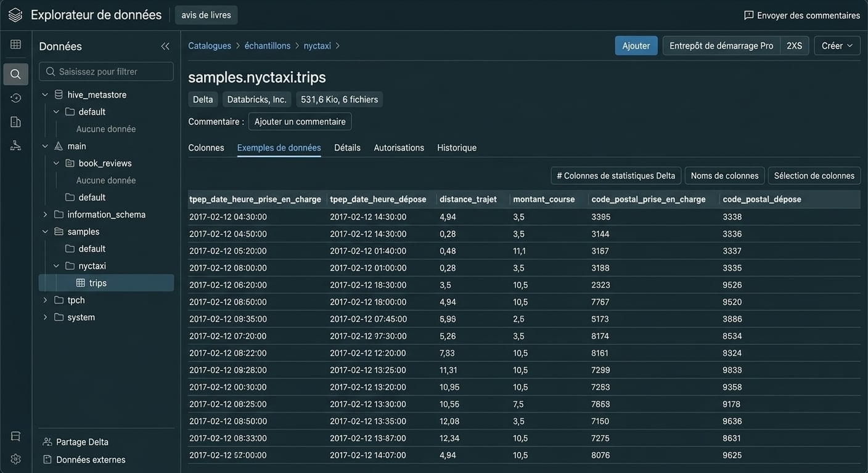This screenshot has width=868, height=473.
Task: Collapse the default schema under hive_metastore
Action: [x=55, y=112]
